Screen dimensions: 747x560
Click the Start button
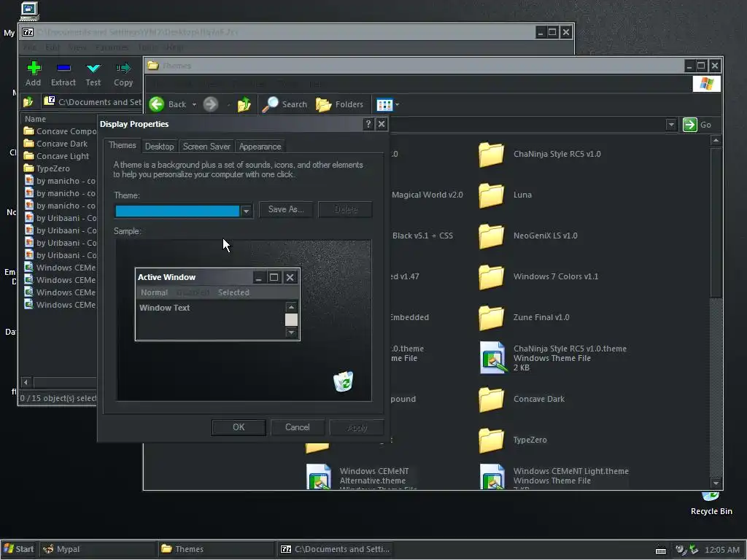(18, 550)
